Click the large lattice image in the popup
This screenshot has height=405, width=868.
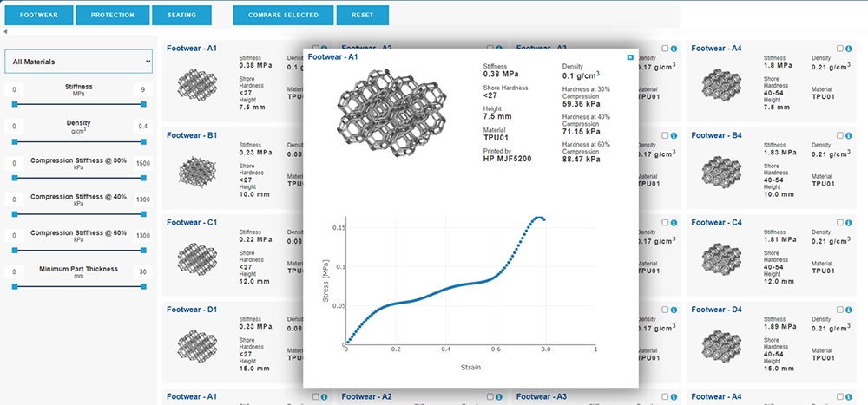coord(391,113)
